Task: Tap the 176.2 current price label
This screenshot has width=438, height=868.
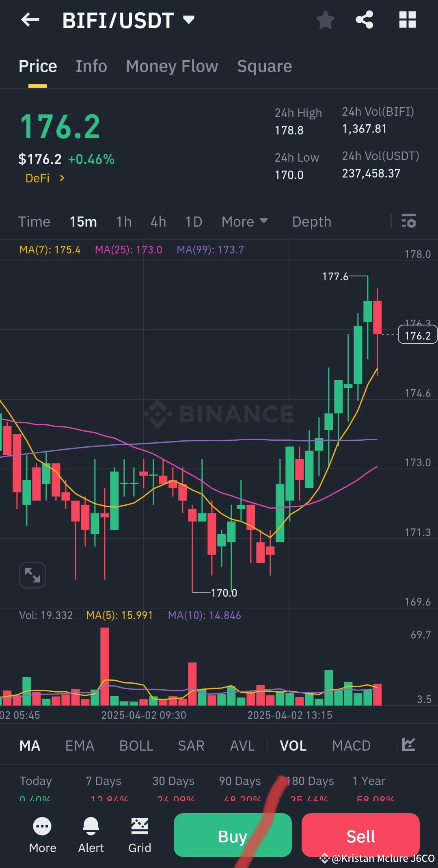Action: (417, 334)
